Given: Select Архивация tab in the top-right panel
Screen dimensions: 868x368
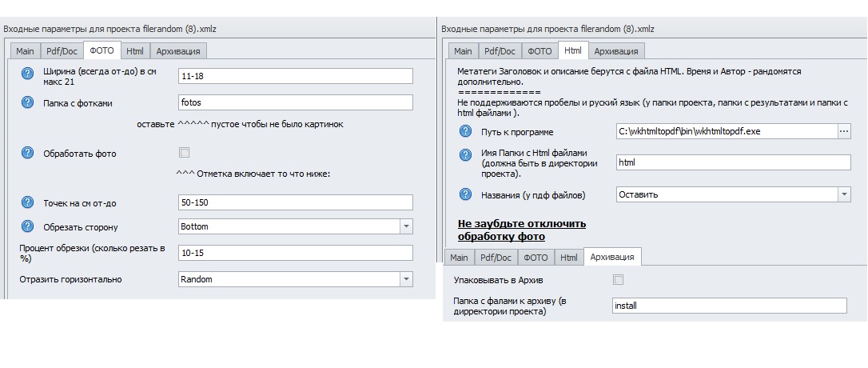Looking at the screenshot, I should click(x=616, y=50).
